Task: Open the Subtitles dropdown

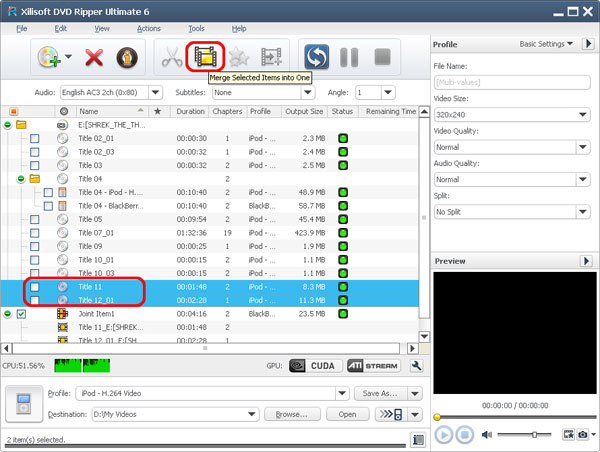Action: point(308,92)
